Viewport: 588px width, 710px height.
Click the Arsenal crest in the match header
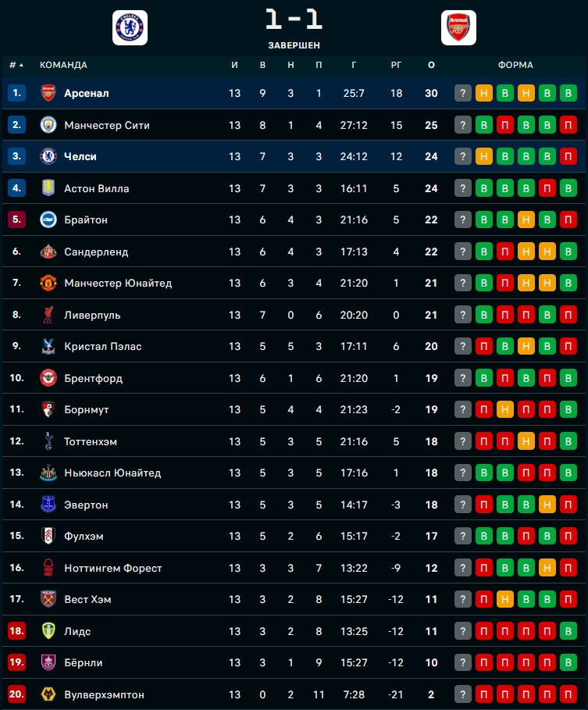coord(458,28)
